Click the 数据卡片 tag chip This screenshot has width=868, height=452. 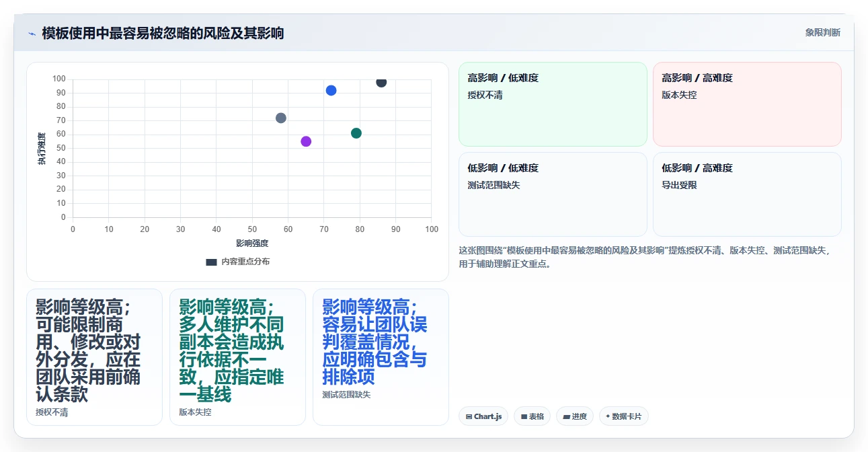tap(623, 416)
